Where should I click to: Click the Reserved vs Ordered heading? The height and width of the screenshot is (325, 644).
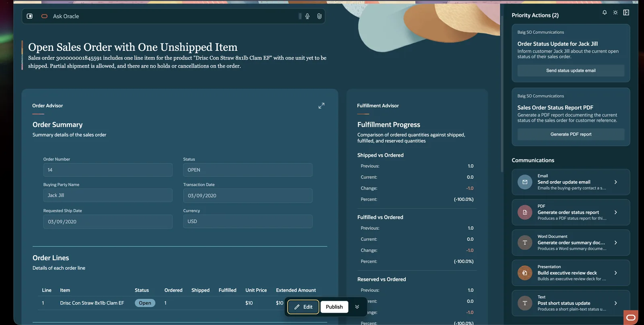(x=382, y=279)
